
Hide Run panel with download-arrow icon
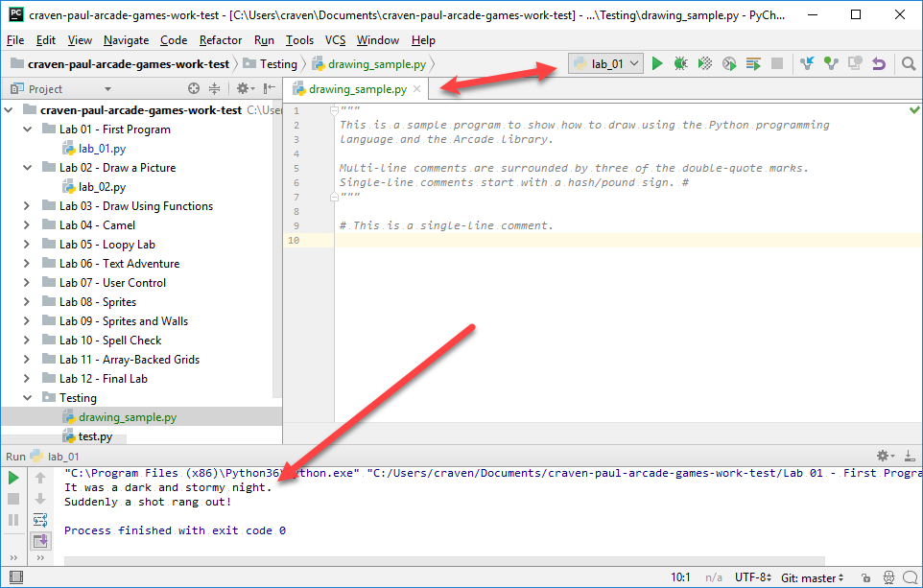pyautogui.click(x=910, y=456)
